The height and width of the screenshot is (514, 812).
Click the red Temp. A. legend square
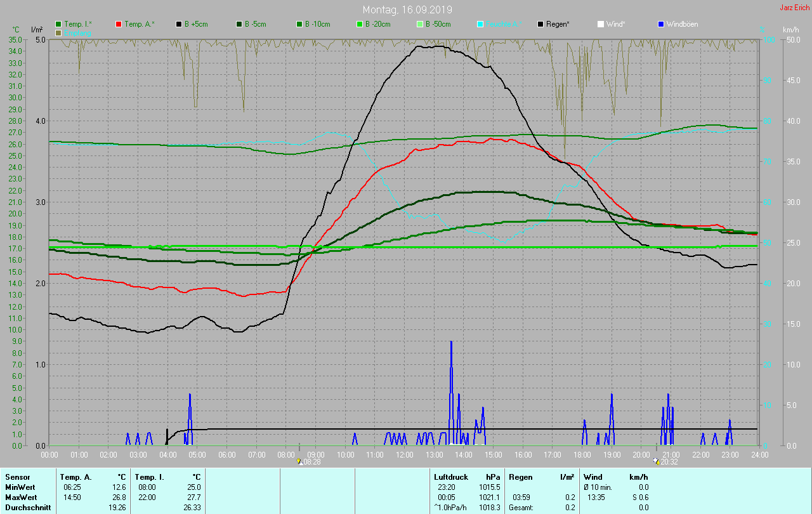click(119, 24)
